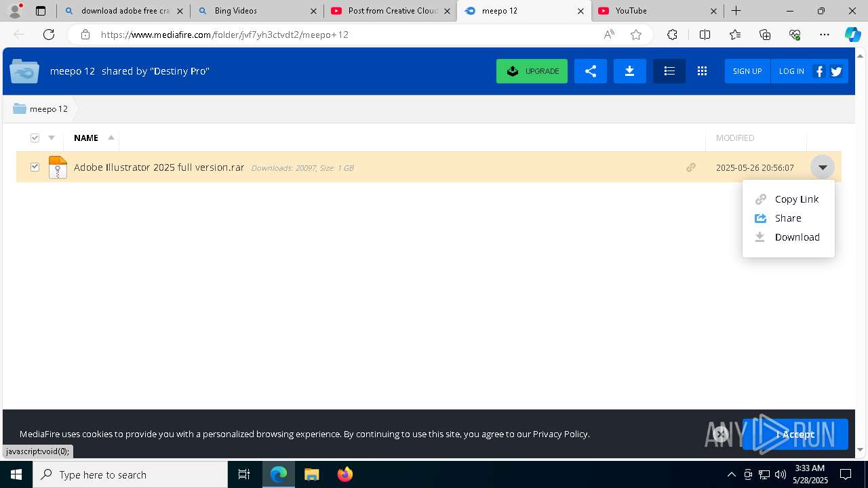Switch to grid view layout
This screenshot has height=488, width=868.
[702, 71]
